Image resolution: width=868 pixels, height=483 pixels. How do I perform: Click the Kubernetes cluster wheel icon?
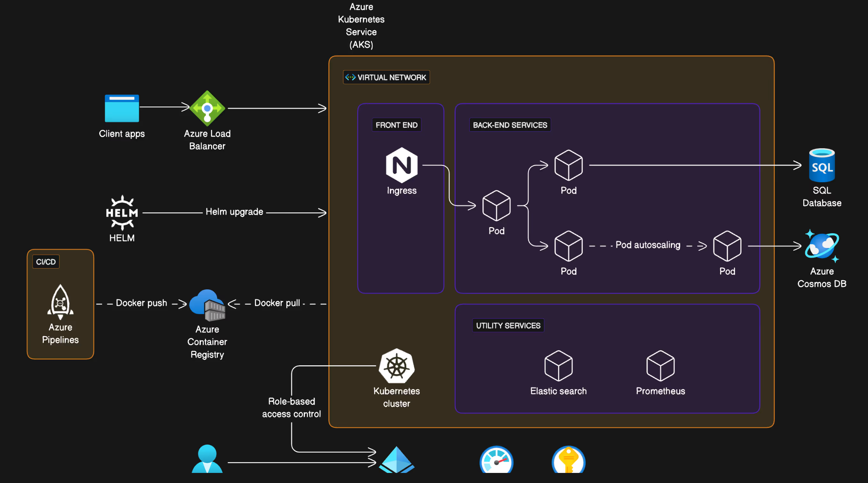click(x=397, y=366)
